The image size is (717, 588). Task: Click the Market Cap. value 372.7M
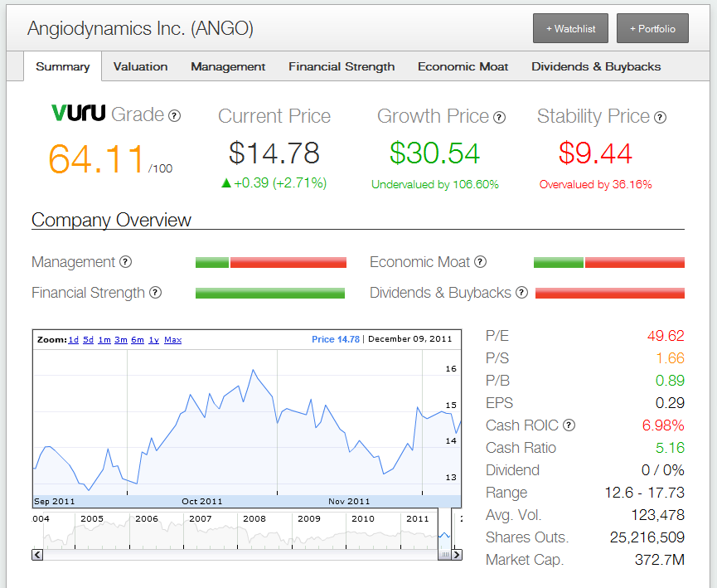[x=659, y=560]
